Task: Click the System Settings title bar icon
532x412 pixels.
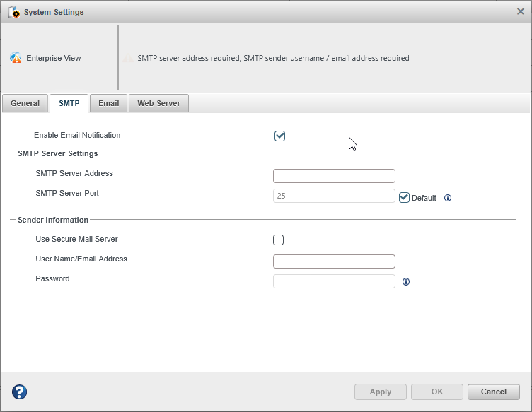Action: (x=13, y=12)
